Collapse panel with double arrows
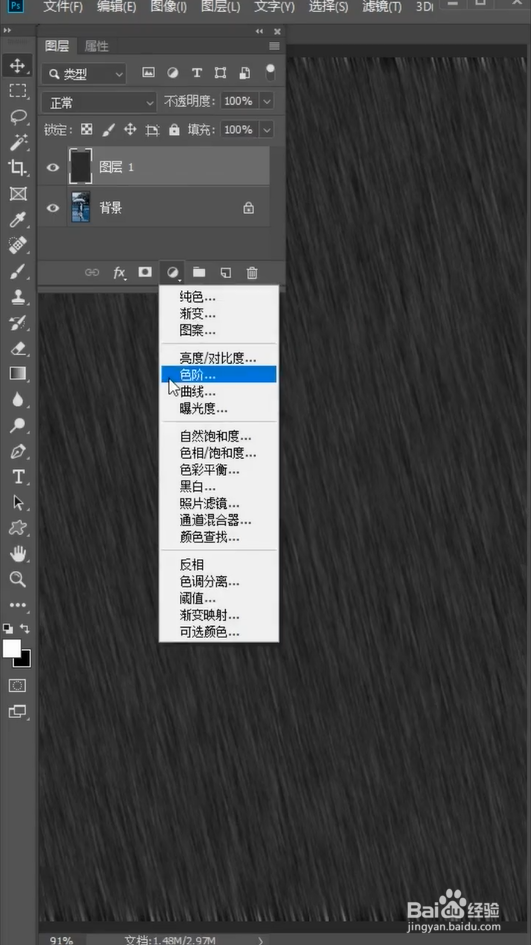This screenshot has width=531, height=945. click(x=259, y=31)
